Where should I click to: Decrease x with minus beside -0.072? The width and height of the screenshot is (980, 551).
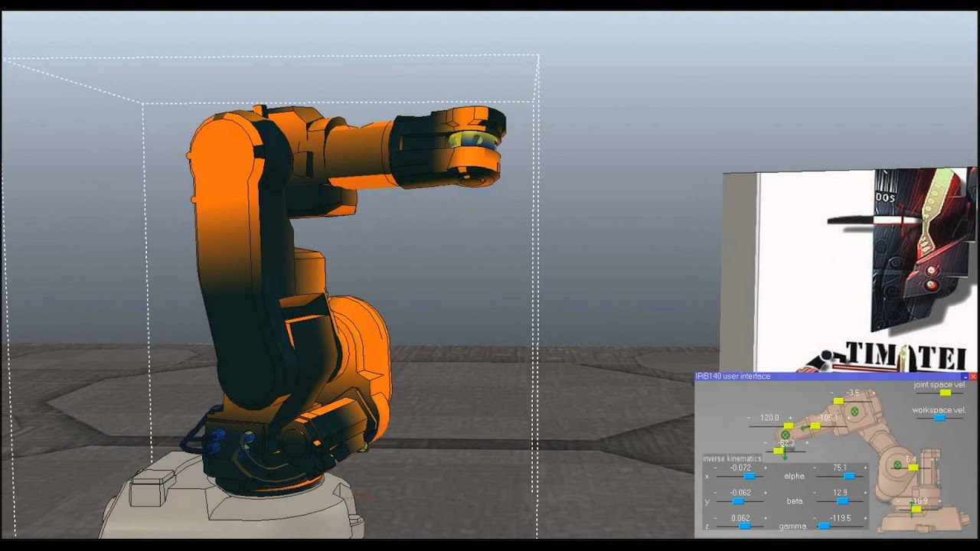coord(716,468)
